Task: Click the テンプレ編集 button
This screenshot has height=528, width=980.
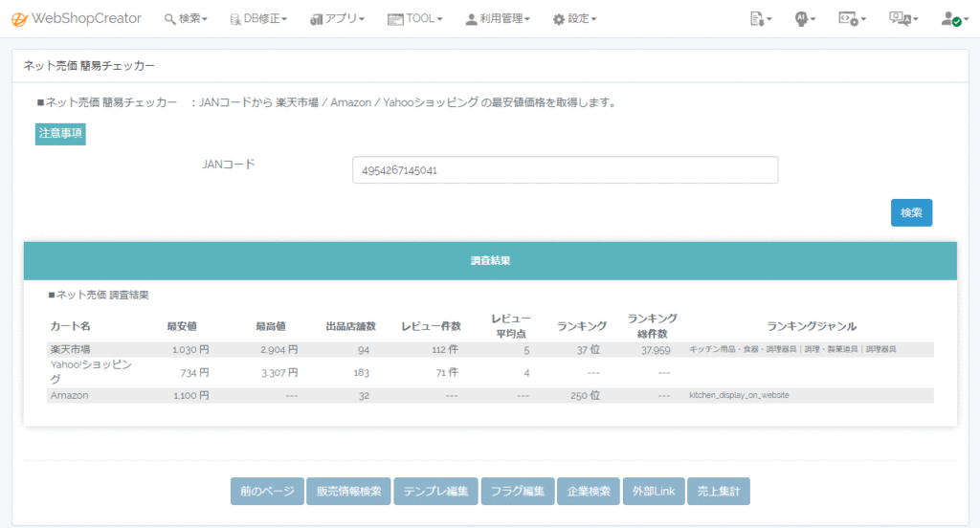Action: pyautogui.click(x=435, y=491)
